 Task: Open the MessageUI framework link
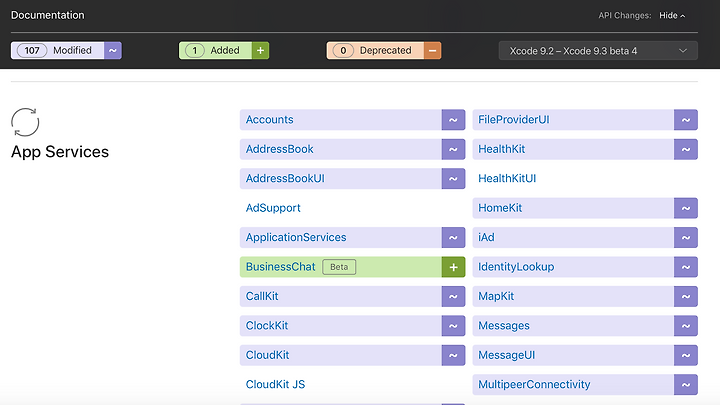(x=506, y=355)
